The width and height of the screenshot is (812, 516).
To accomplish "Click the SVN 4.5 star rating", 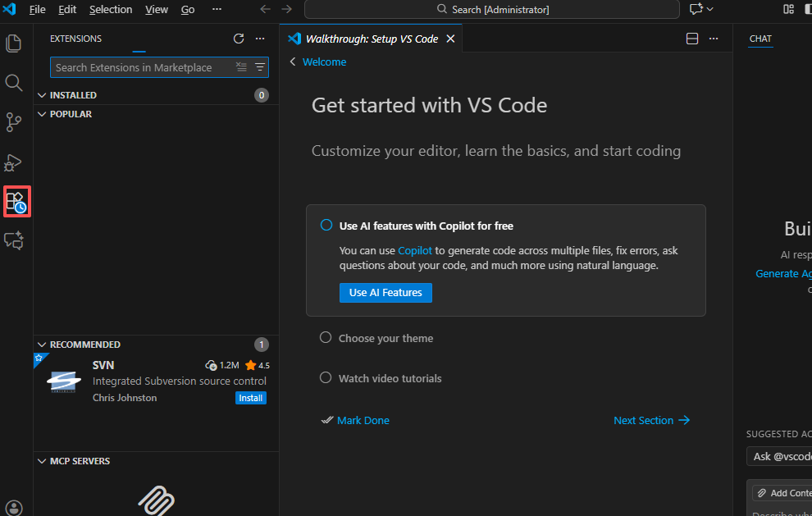I will pyautogui.click(x=258, y=365).
